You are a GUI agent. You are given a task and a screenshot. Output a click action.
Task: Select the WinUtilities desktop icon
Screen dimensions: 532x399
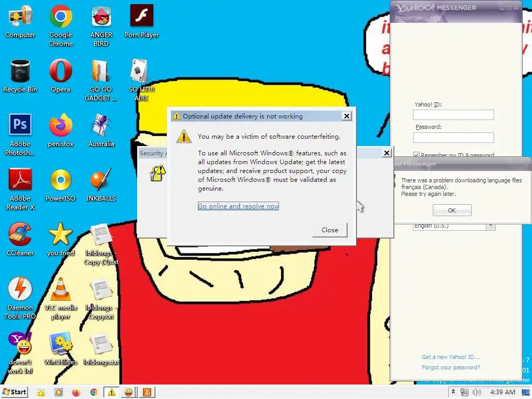(60, 349)
